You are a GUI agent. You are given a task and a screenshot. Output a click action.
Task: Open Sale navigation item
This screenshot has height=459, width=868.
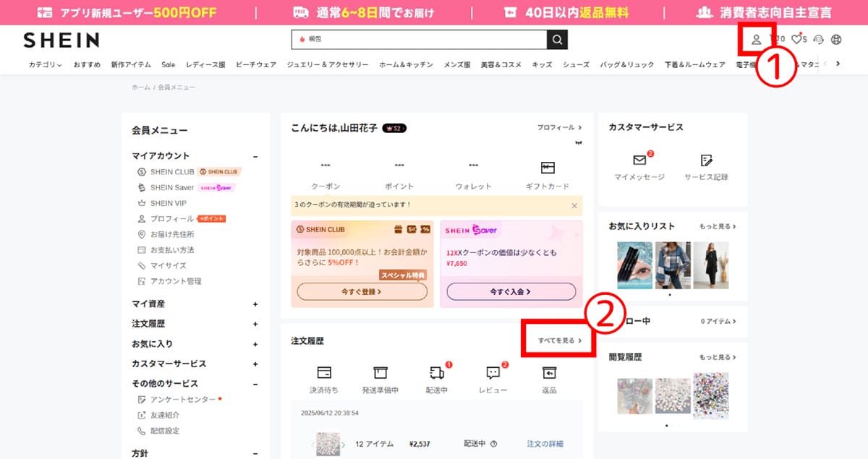(x=169, y=64)
